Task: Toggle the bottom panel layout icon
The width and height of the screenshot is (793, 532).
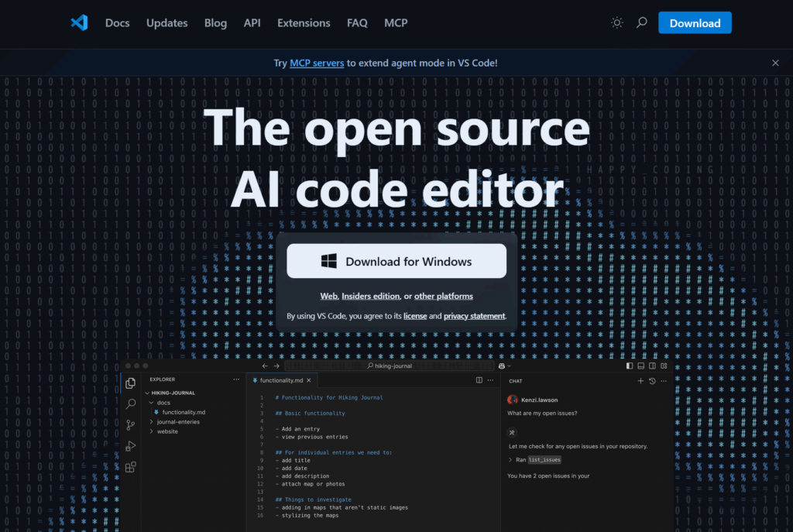Action: pyautogui.click(x=640, y=366)
